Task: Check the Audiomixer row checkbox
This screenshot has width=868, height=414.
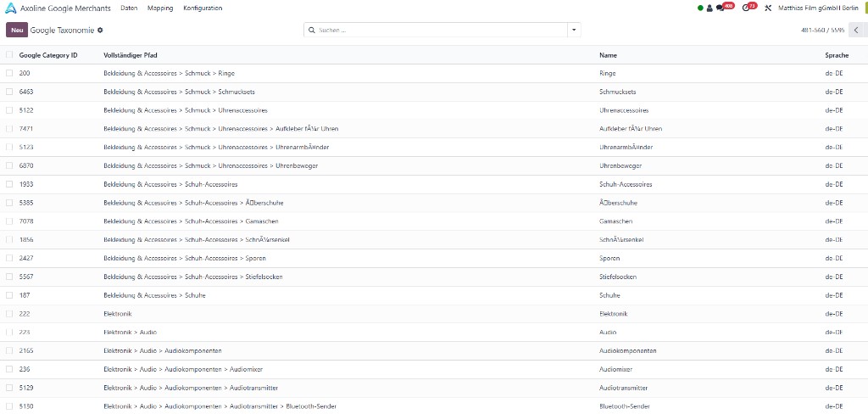Action: (x=9, y=369)
